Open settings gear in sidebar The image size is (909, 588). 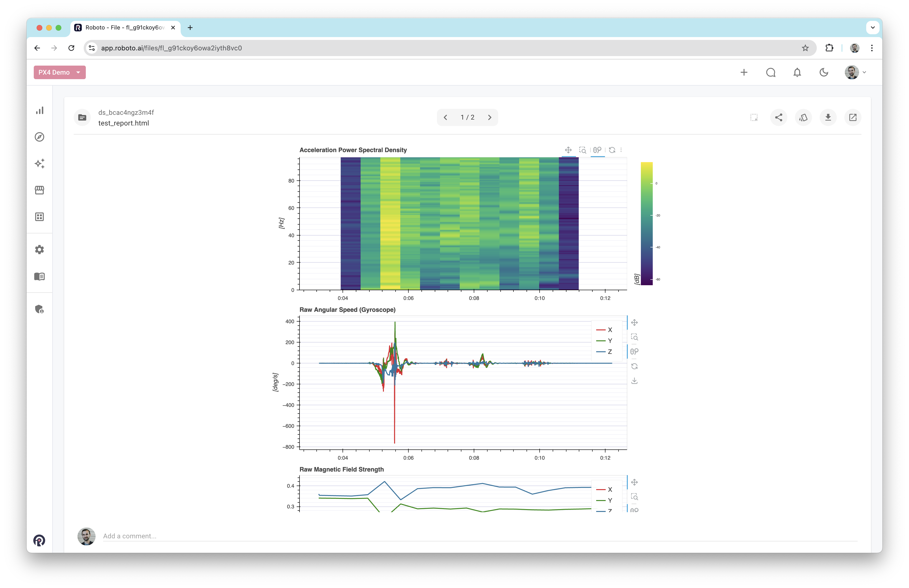[x=39, y=249]
